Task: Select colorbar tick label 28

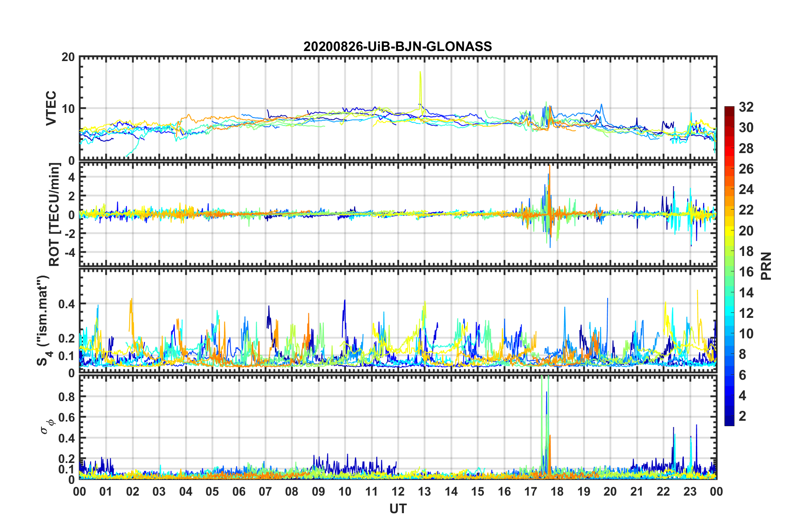Action: tap(746, 148)
